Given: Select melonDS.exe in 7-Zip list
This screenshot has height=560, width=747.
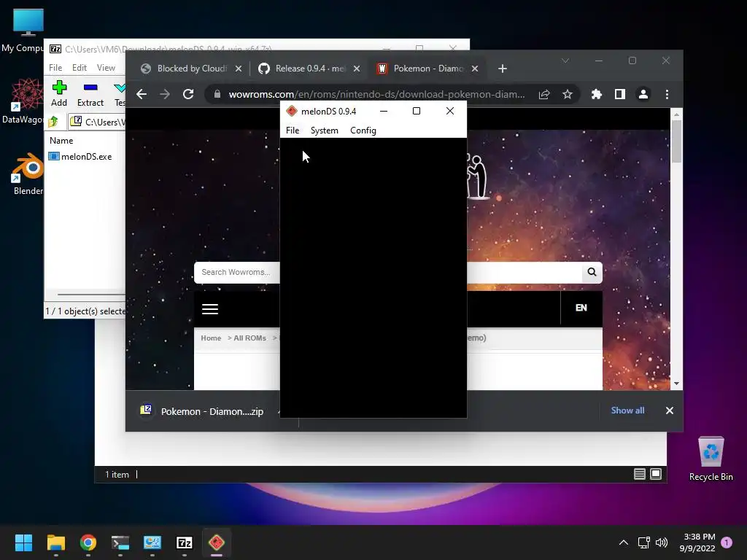Looking at the screenshot, I should tap(80, 157).
